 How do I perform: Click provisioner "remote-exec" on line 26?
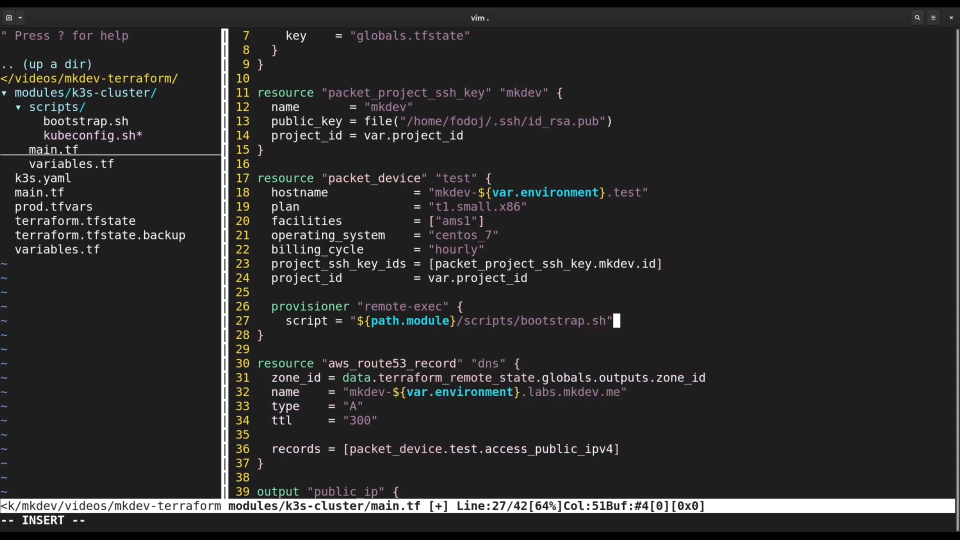(x=359, y=307)
